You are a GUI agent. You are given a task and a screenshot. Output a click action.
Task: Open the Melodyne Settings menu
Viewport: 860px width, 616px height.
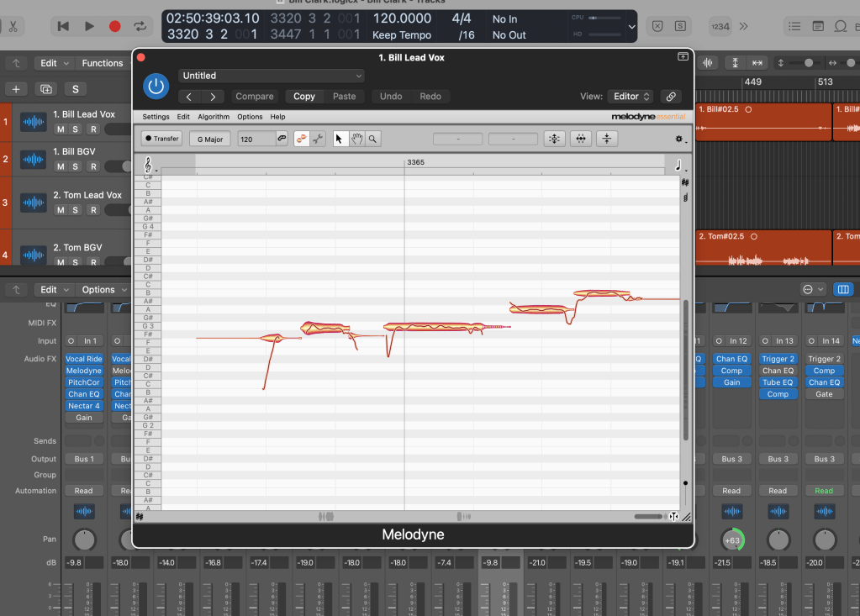[156, 117]
